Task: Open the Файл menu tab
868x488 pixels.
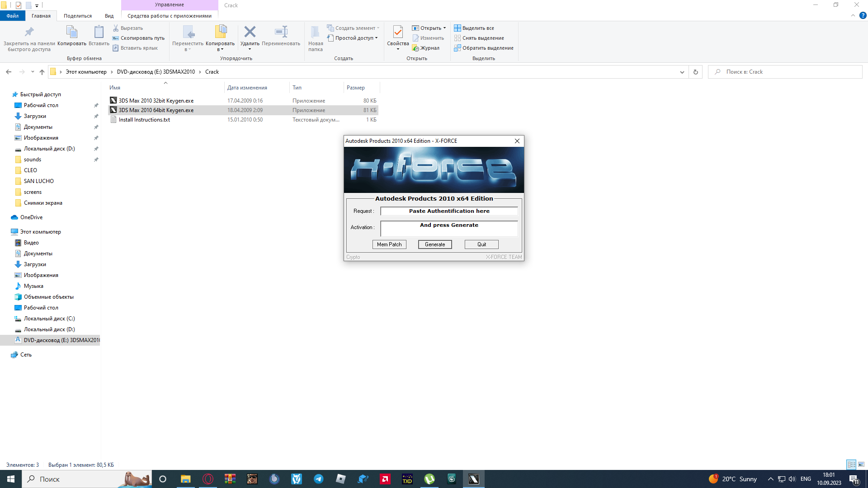Action: [13, 16]
